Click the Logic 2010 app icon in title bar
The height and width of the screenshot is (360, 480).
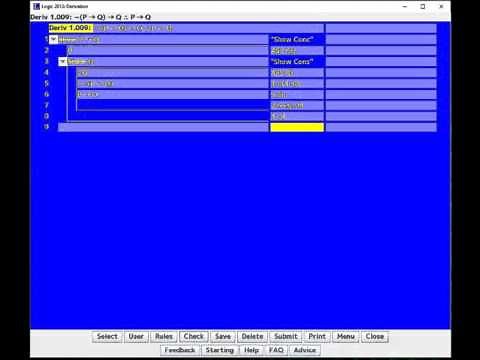click(x=36, y=6)
